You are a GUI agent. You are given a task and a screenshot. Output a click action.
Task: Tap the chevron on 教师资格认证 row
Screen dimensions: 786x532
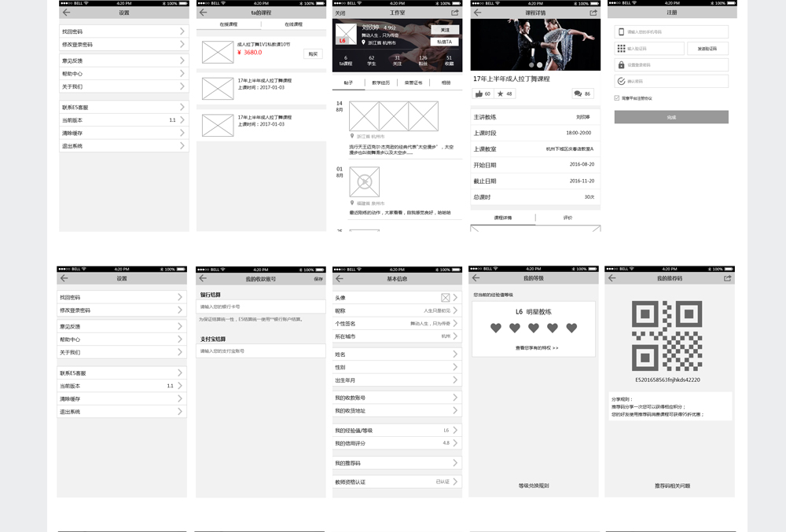click(455, 482)
